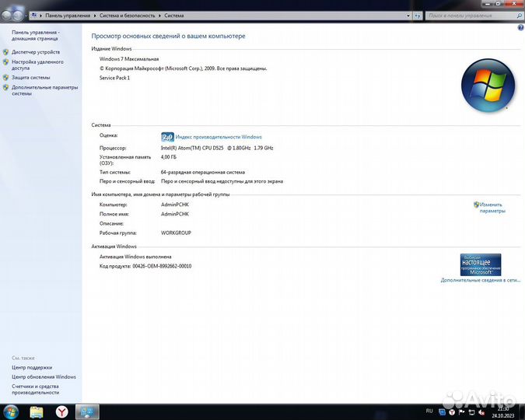Screen dimensions: 525x420
Task: Click shield icon next to Дополнительные параметры
Action: 5,87
